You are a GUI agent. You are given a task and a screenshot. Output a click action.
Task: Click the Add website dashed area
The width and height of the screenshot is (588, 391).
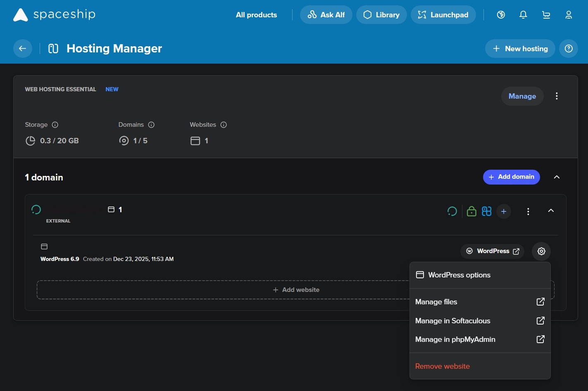point(296,289)
